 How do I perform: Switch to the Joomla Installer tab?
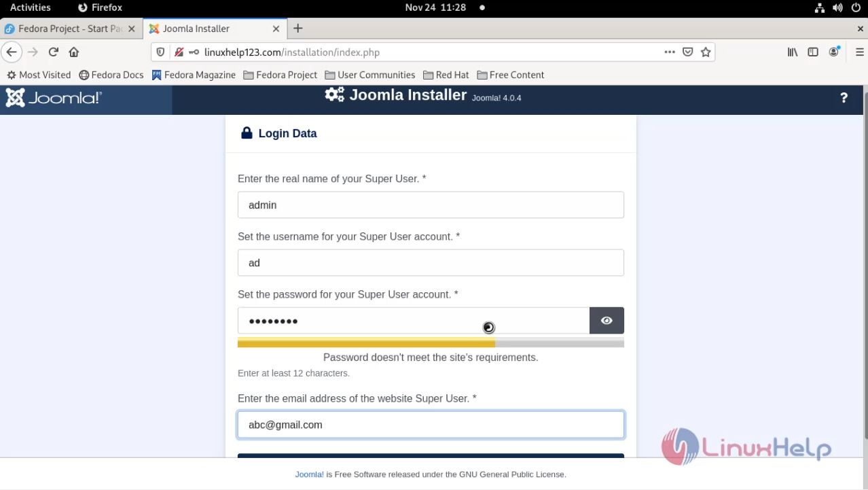click(214, 29)
